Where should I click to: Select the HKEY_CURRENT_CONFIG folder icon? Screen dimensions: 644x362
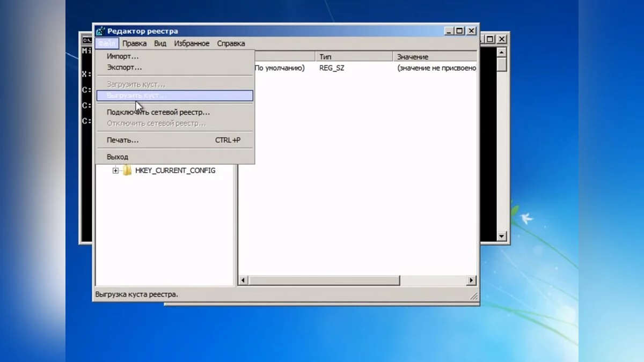(127, 171)
